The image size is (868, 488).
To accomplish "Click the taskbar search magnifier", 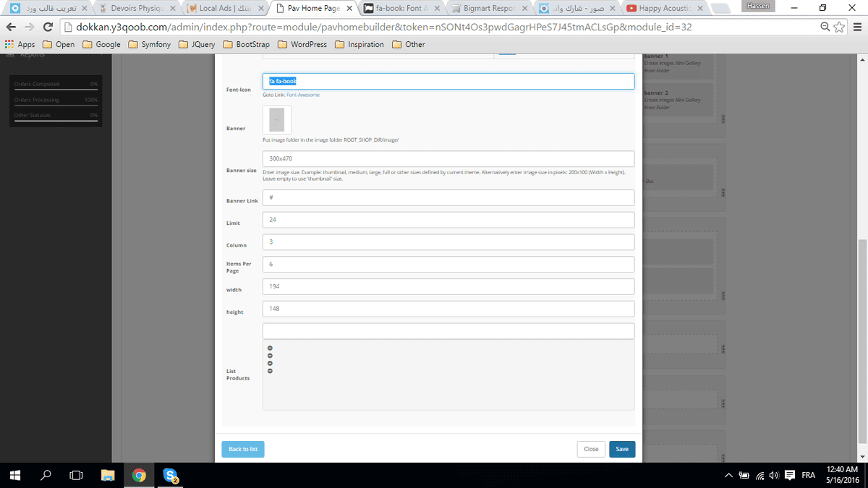I will click(x=46, y=475).
